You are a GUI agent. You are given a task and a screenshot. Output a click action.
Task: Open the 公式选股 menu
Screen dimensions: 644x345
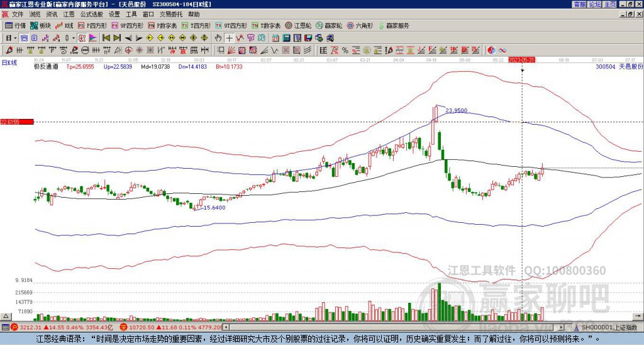[x=92, y=14]
